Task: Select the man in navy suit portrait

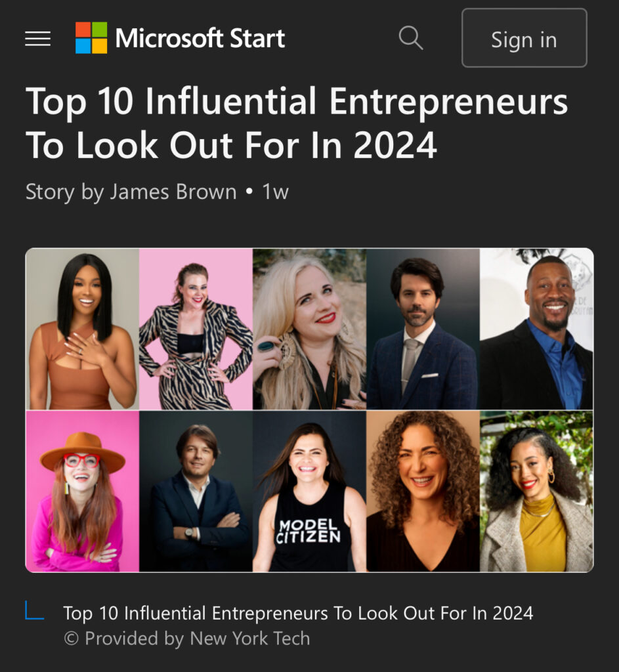Action: pyautogui.click(x=423, y=329)
